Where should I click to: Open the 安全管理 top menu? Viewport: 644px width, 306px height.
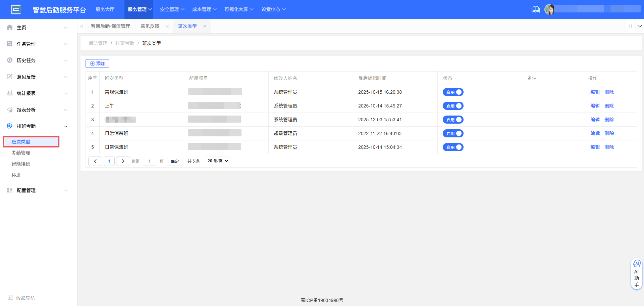(x=172, y=9)
